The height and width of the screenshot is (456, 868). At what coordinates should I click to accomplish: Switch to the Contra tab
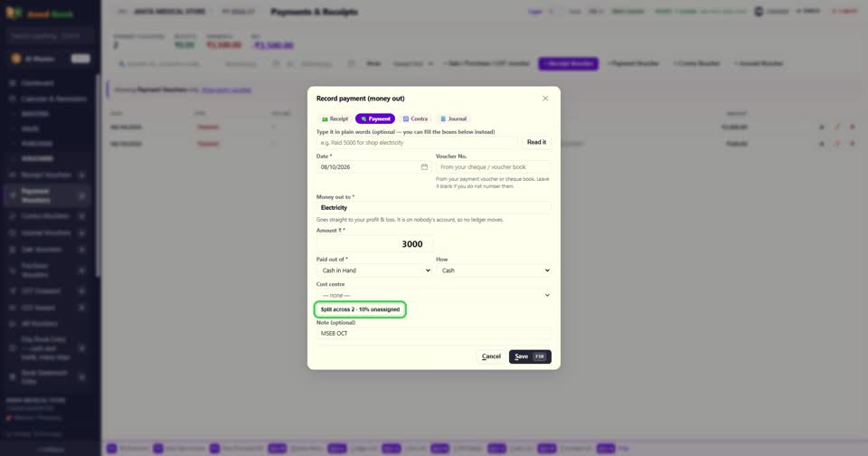tap(415, 119)
